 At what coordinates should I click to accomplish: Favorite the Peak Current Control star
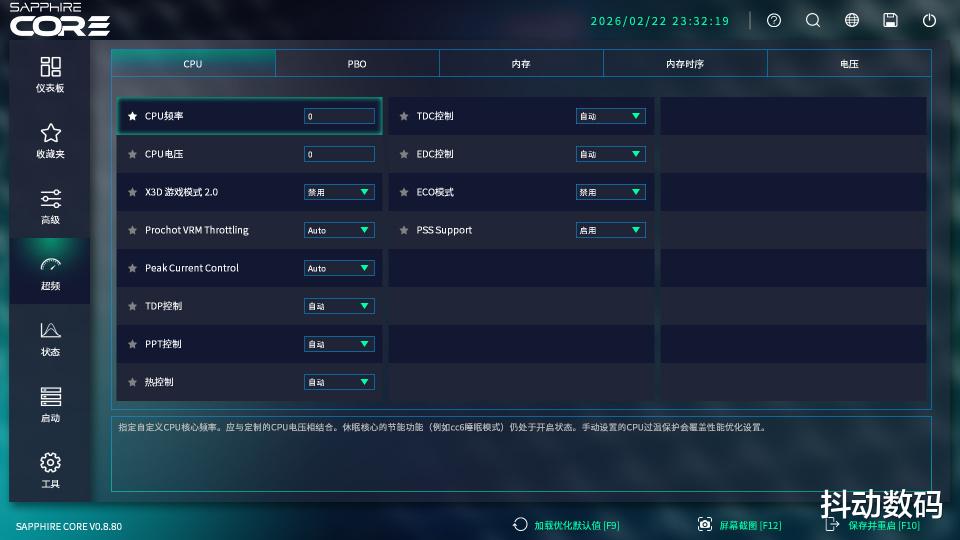(x=132, y=268)
